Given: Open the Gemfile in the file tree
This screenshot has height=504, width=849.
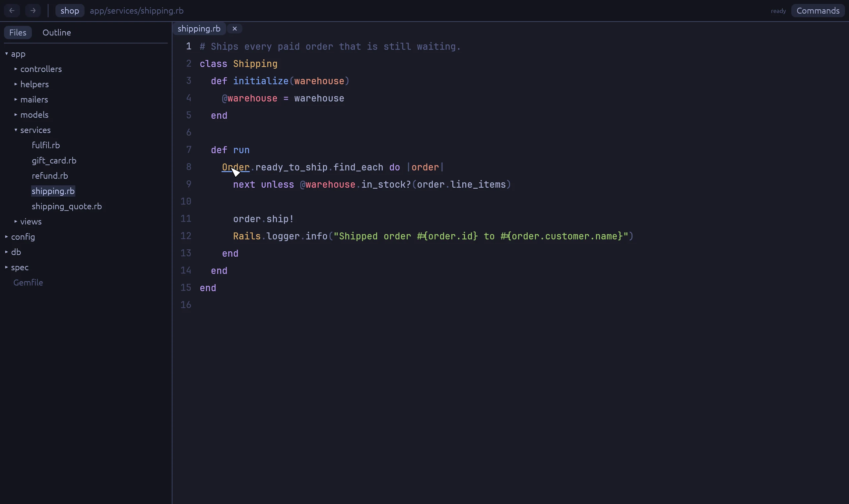Looking at the screenshot, I should (28, 282).
